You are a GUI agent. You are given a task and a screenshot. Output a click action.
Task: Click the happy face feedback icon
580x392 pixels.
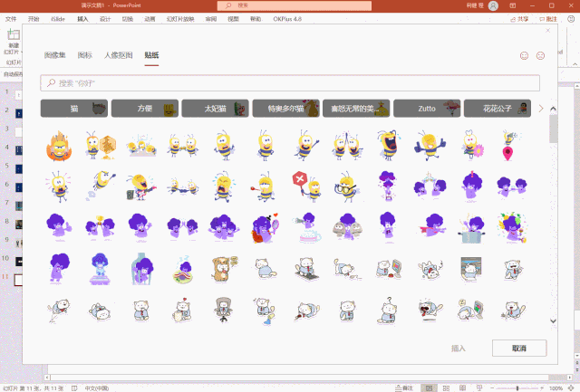[x=524, y=56]
